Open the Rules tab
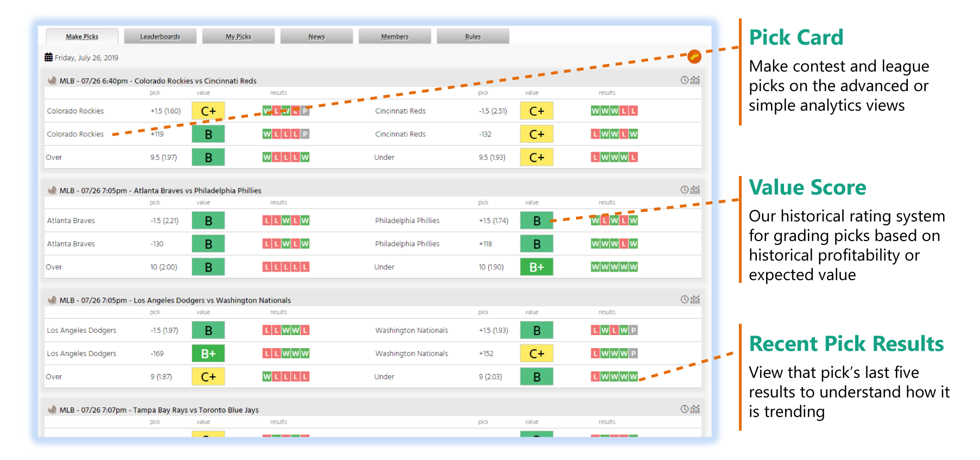This screenshot has height=460, width=980. click(x=473, y=36)
